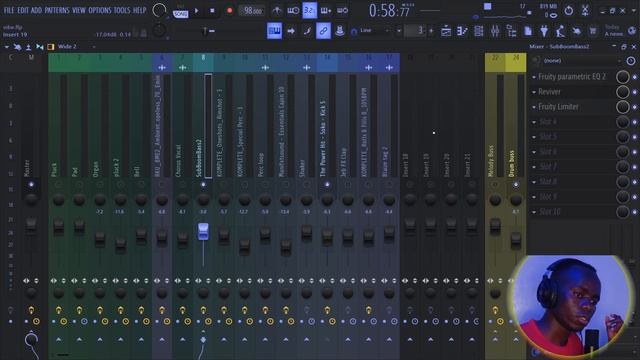Click the latency clock icon under Pluck track
The width and height of the screenshot is (640, 360).
[64, 322]
